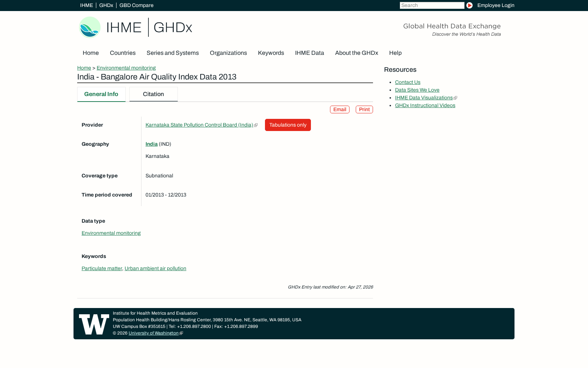Click the IHME leaf logo icon

click(90, 27)
